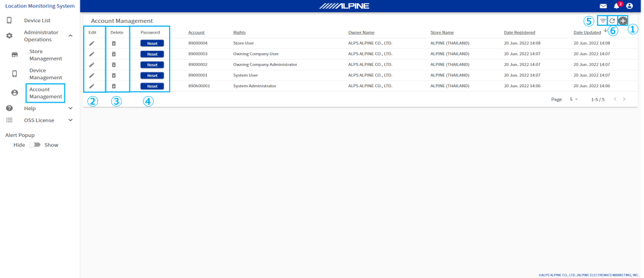Open Device List in sidebar
644x278 pixels.
38,20
